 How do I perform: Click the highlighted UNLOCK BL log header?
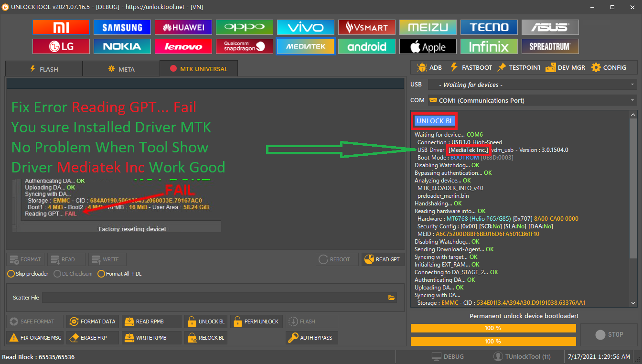[x=434, y=121]
